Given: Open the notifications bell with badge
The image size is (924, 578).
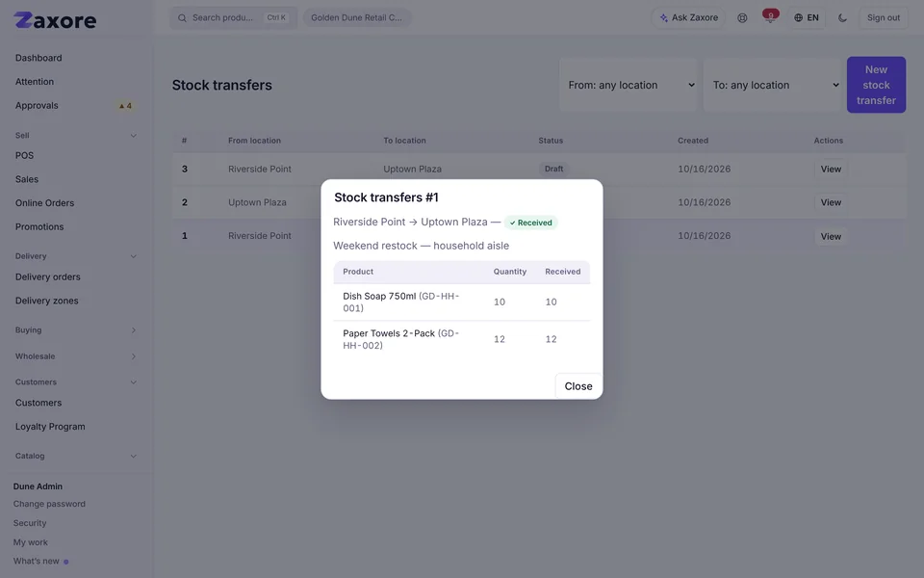Looking at the screenshot, I should coord(770,17).
